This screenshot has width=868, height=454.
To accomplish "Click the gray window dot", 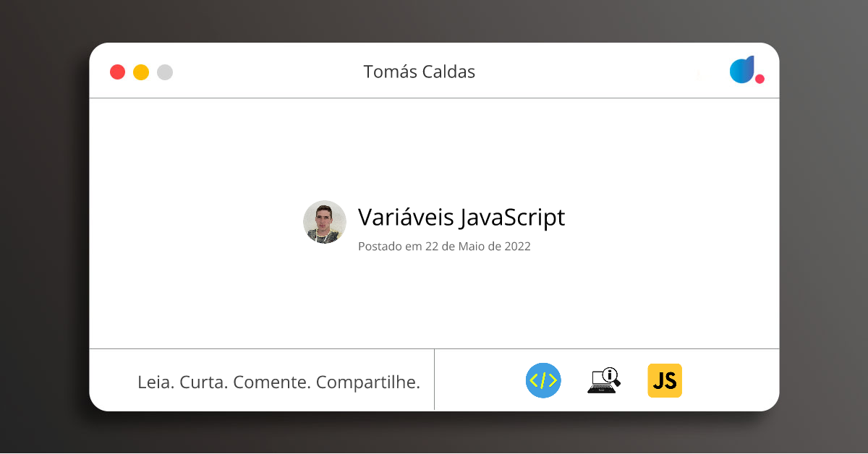I will click(165, 72).
